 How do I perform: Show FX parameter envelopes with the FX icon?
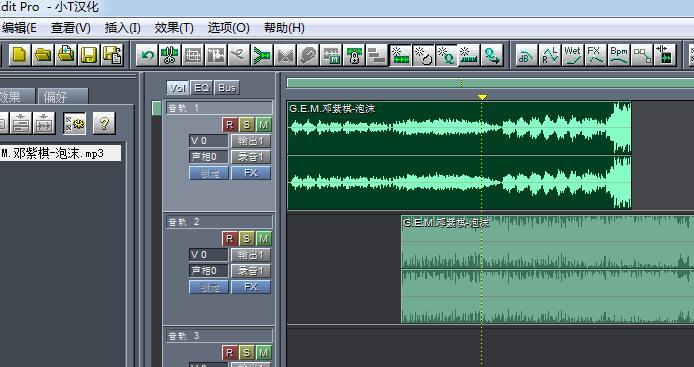[x=596, y=55]
